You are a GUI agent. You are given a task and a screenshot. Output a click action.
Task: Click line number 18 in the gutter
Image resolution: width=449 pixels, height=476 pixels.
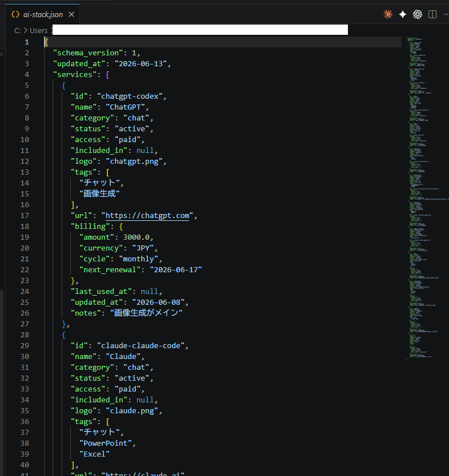point(25,227)
